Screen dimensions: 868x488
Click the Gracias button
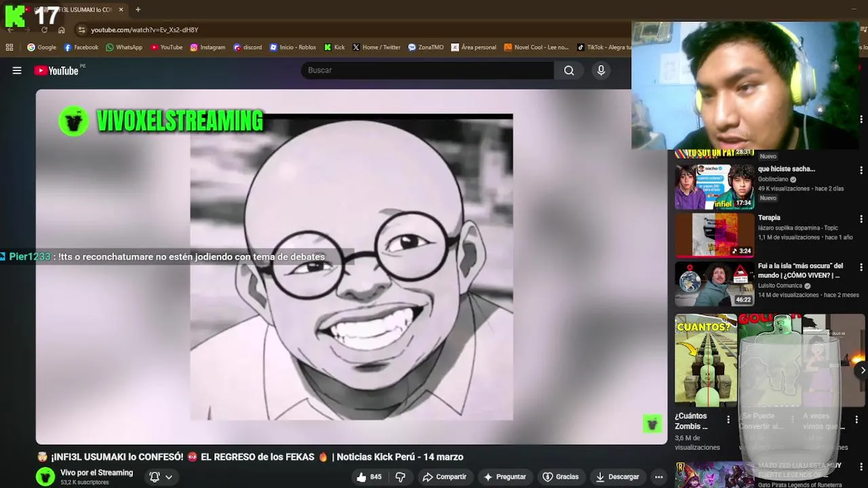[560, 477]
